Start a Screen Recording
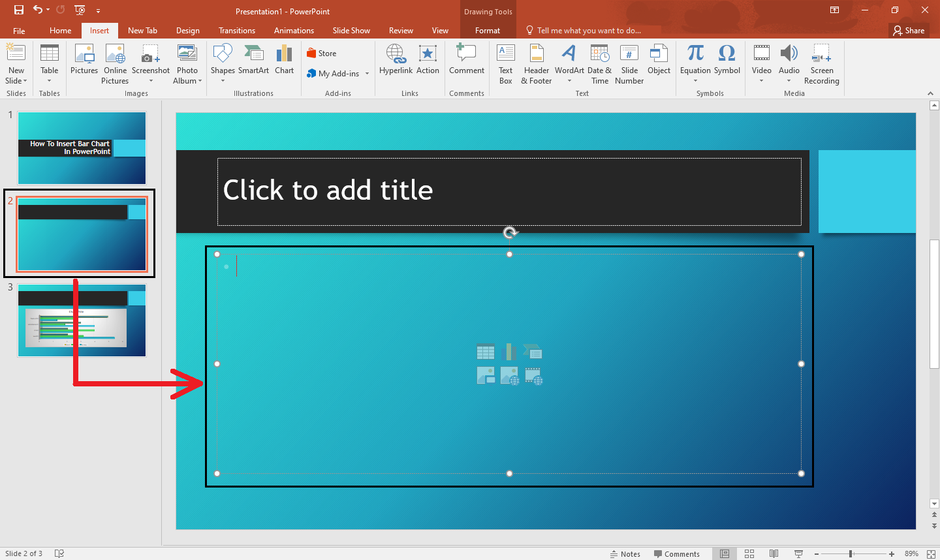This screenshot has width=940, height=560. pos(821,63)
